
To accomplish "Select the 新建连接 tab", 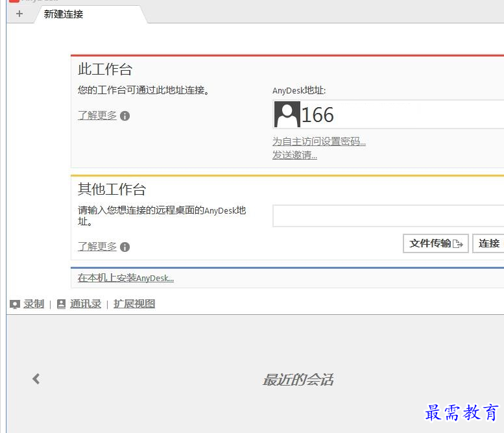I will pyautogui.click(x=91, y=14).
